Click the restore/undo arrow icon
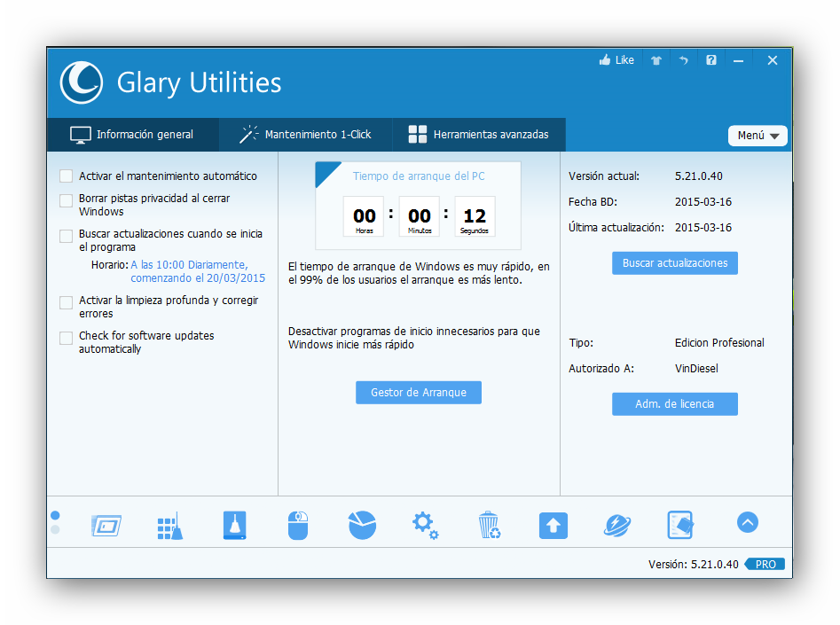 coord(684,60)
